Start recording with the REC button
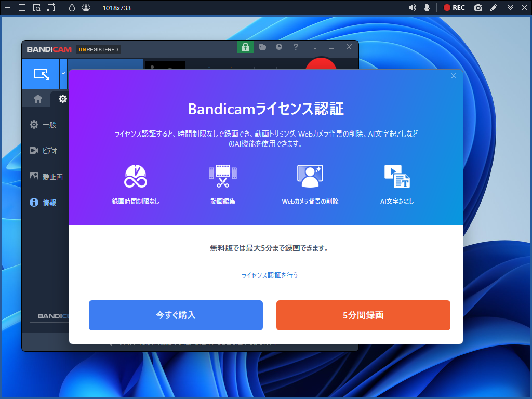Screen dimensions: 532x399 pyautogui.click(x=454, y=7)
